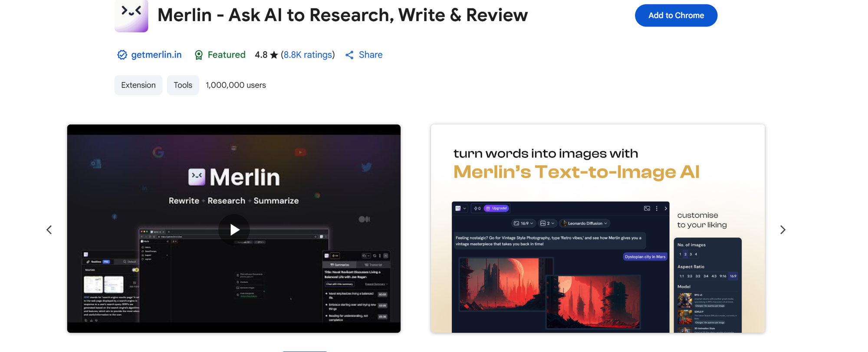The width and height of the screenshot is (868, 352).
Task: Play the Merlin promo video
Action: click(234, 229)
